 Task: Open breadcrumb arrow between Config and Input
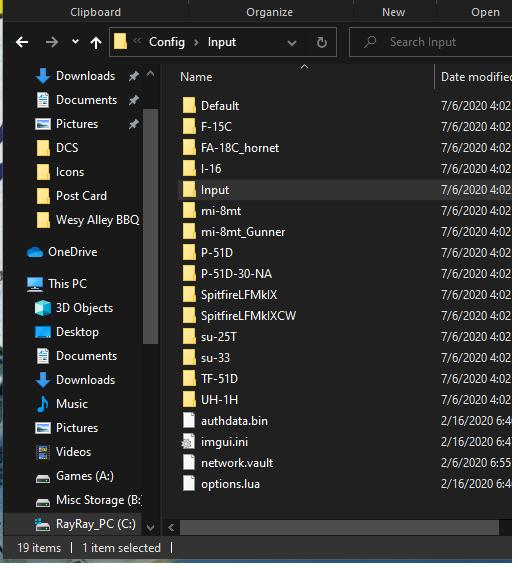[x=197, y=43]
